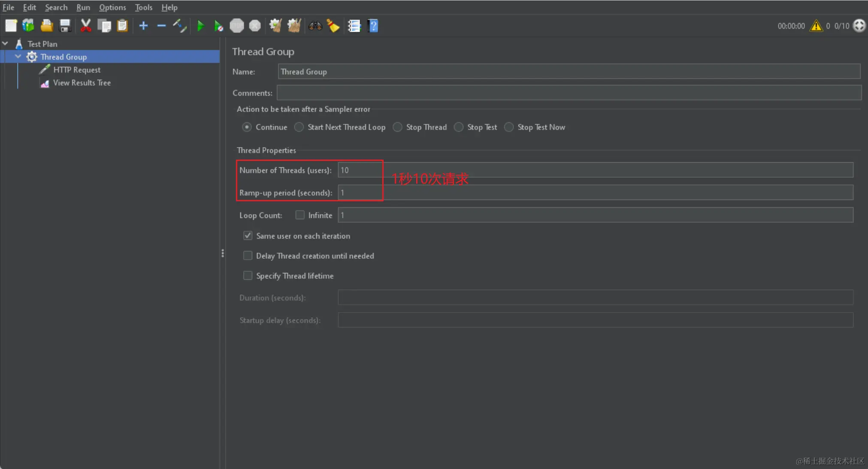Screen dimensions: 868x469
Task: Click the Save test plan icon
Action: point(65,26)
